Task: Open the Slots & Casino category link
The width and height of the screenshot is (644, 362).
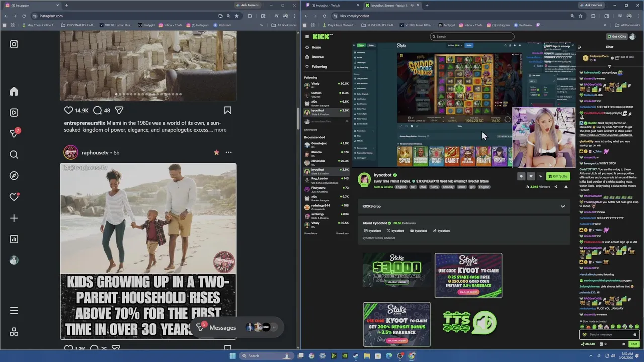Action: 383,187
